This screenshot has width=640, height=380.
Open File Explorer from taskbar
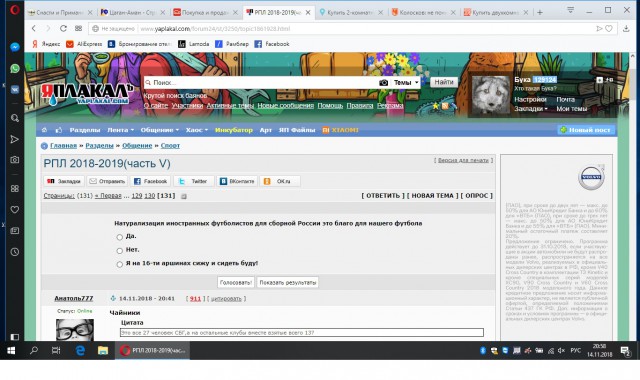pyautogui.click(x=103, y=350)
